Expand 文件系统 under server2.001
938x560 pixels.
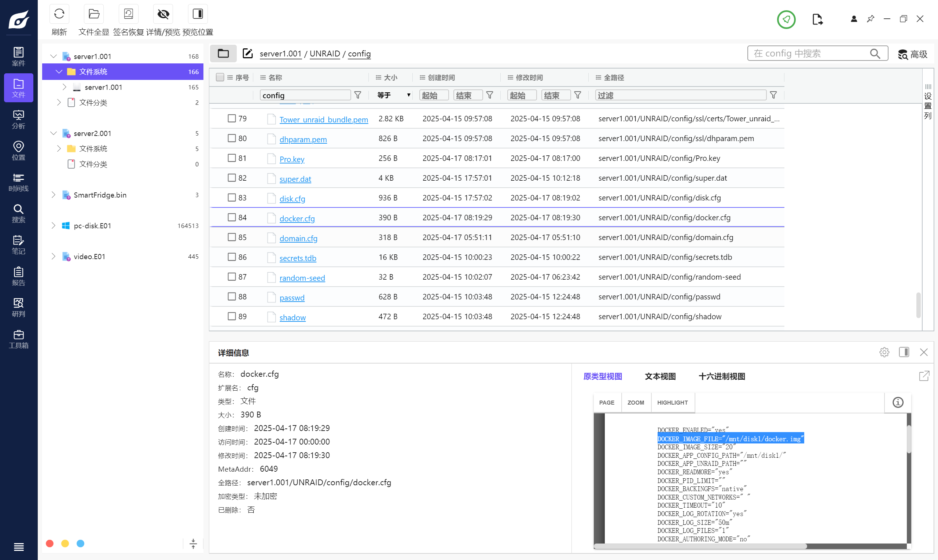click(59, 149)
